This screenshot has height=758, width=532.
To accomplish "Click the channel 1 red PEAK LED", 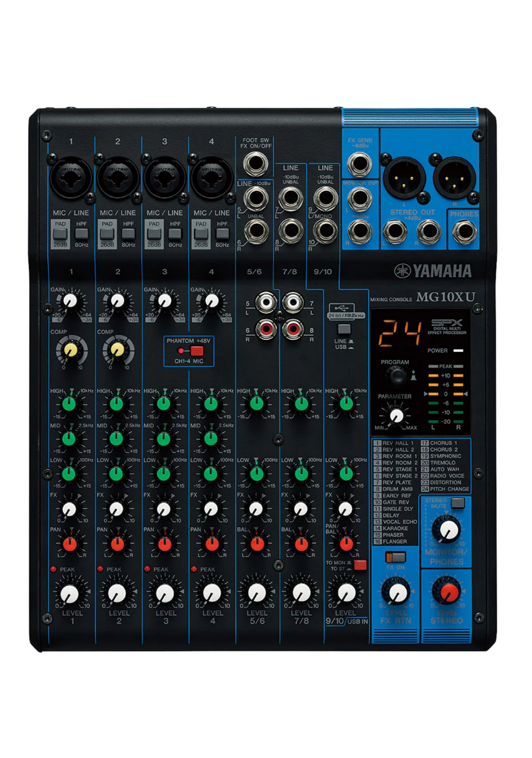I will [53, 569].
